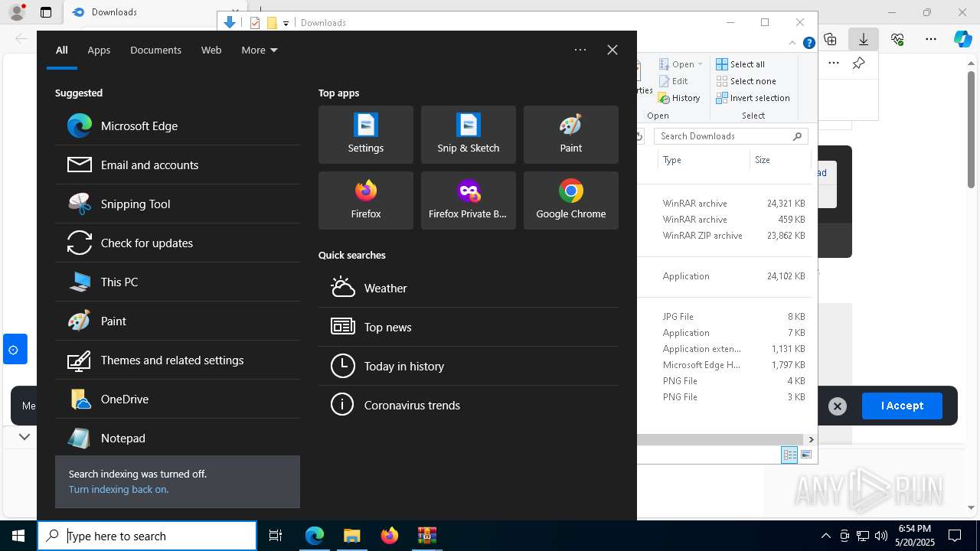Focus the Search Downloads field
The height and width of the screenshot is (551, 980).
[731, 136]
